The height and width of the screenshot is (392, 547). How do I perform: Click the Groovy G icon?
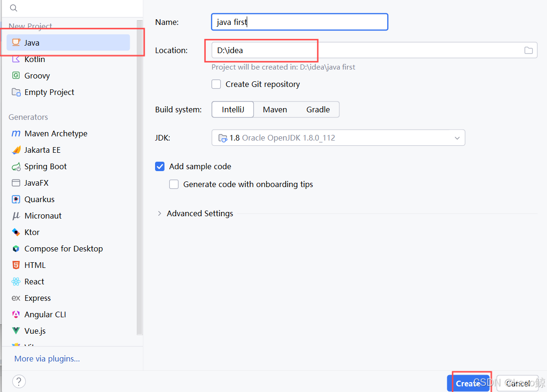16,75
